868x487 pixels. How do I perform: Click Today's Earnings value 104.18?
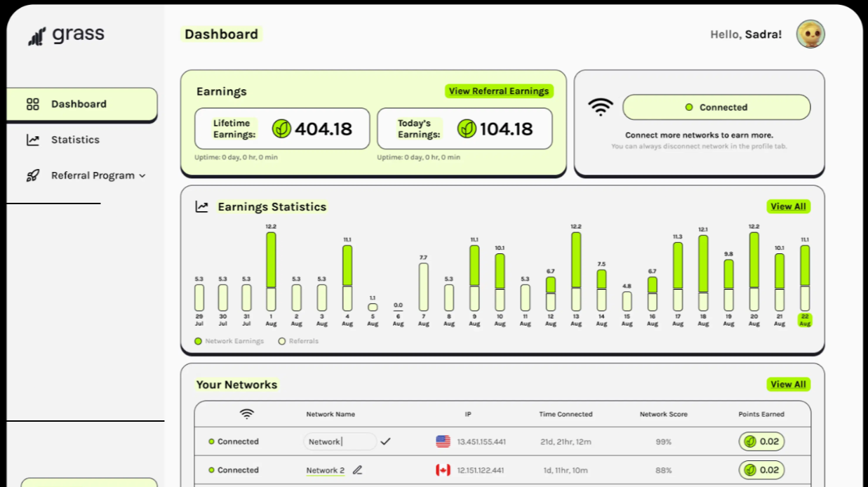[507, 129]
